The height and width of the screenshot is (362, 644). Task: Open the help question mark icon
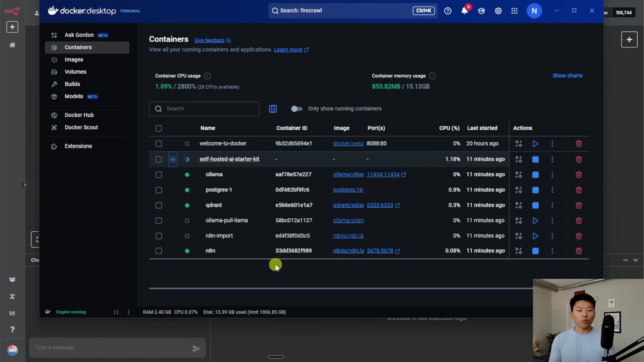point(448,11)
